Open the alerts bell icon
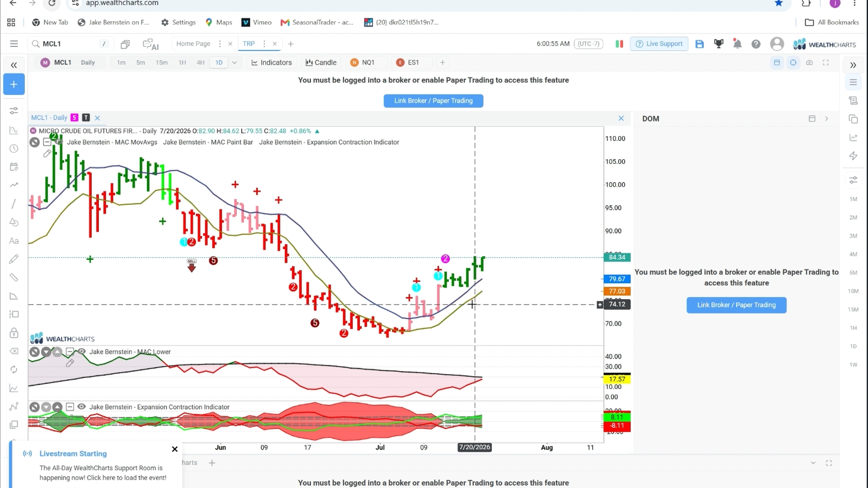The image size is (868, 488). pyautogui.click(x=737, y=44)
